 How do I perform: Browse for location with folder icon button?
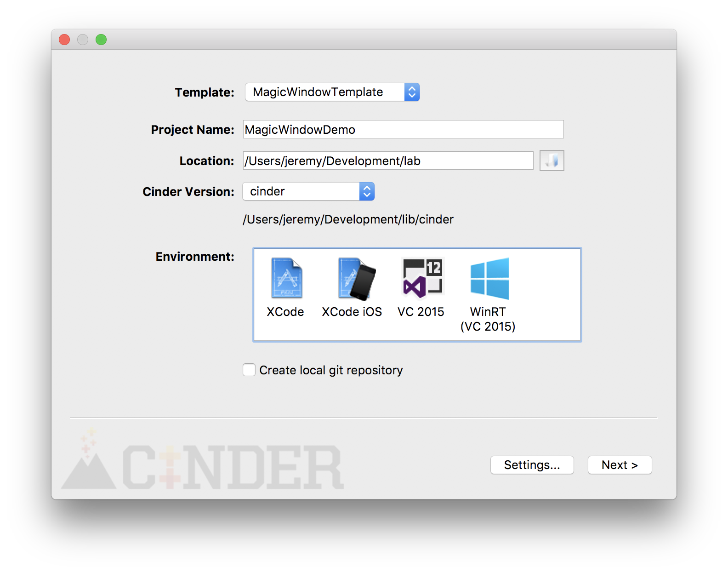click(552, 160)
